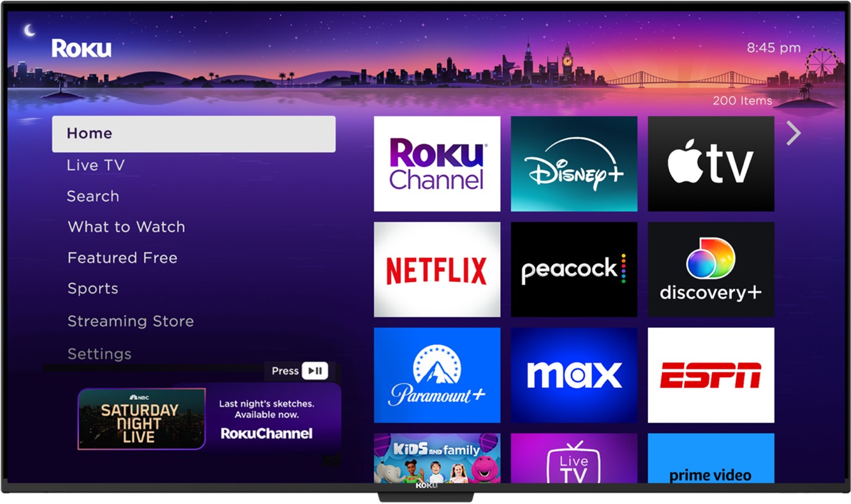Go to What to Watch
The width and height of the screenshot is (851, 504).
click(126, 227)
